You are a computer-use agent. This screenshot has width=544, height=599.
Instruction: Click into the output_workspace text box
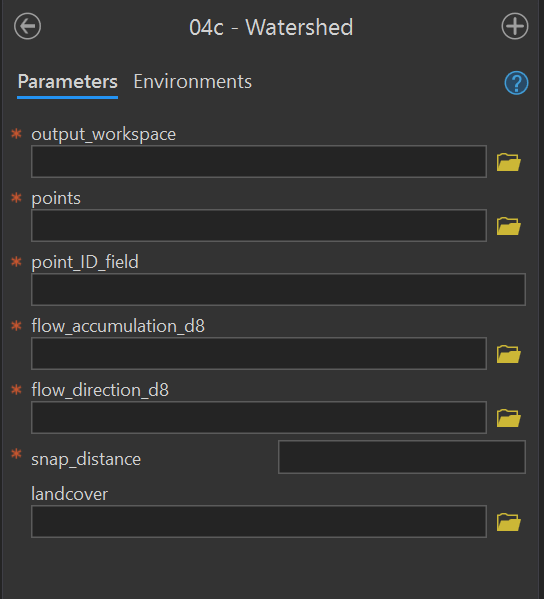click(x=259, y=161)
